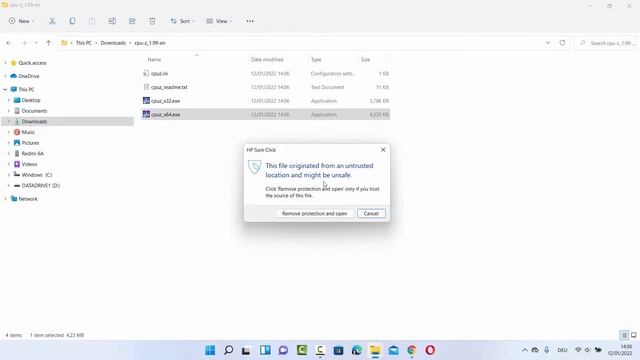This screenshot has height=360, width=640.
Task: Sort by Name column header
Action: click(x=154, y=60)
